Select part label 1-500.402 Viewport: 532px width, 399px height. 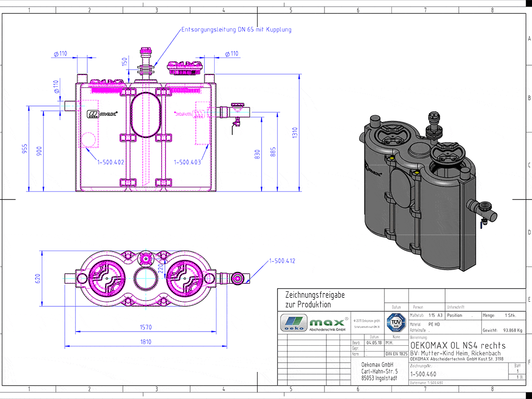[x=111, y=162]
